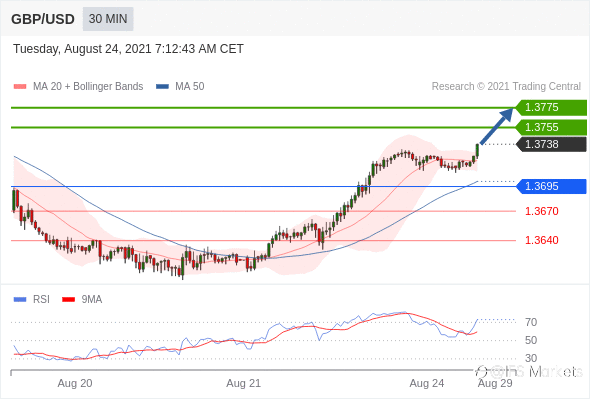Click the latest green candlestick near 1.3738
Screen dimensions: 590x400
tap(477, 151)
